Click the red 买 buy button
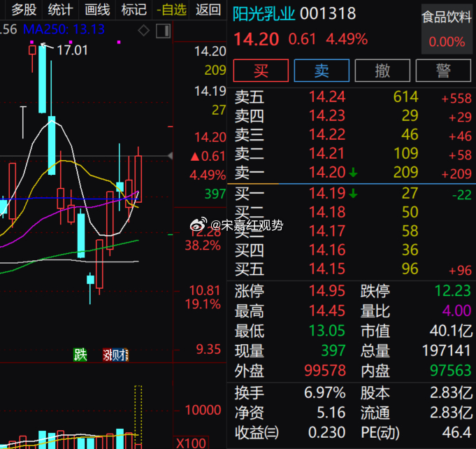Viewport: 476px width, 449px height. tap(261, 71)
